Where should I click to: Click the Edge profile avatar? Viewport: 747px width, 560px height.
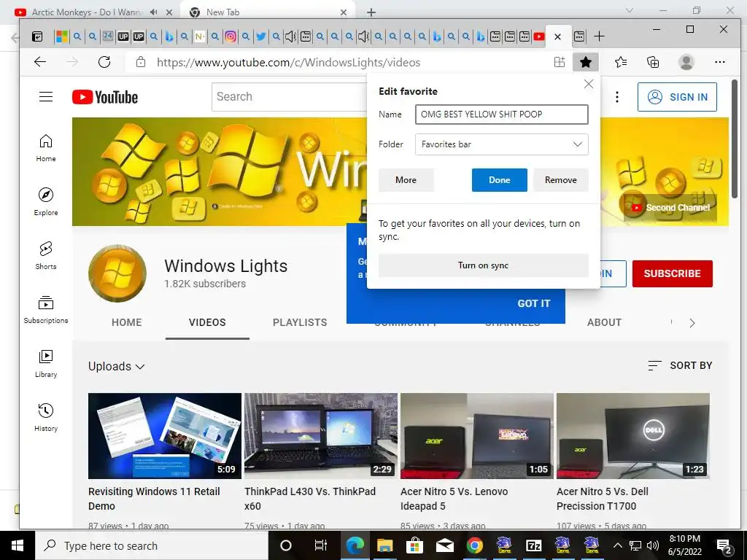(x=686, y=62)
